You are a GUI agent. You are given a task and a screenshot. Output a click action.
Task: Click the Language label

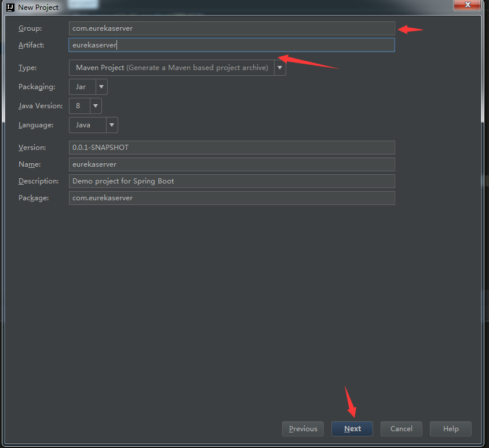coord(36,125)
